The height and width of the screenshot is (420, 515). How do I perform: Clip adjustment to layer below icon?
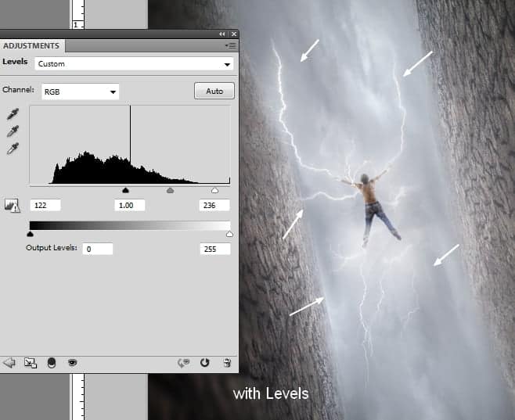52,363
